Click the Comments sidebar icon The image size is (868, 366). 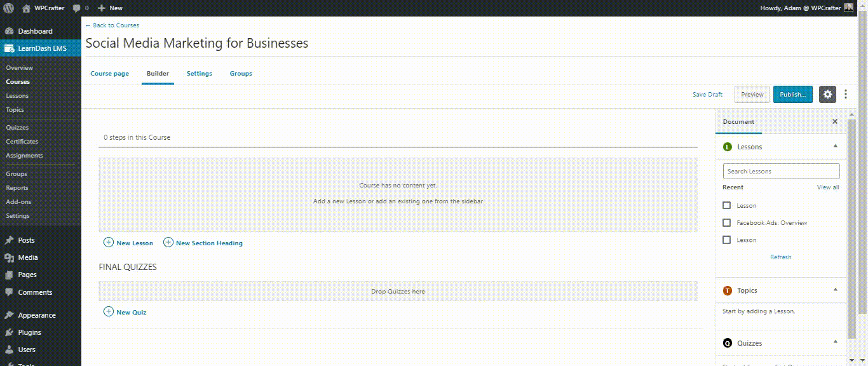[x=9, y=292]
